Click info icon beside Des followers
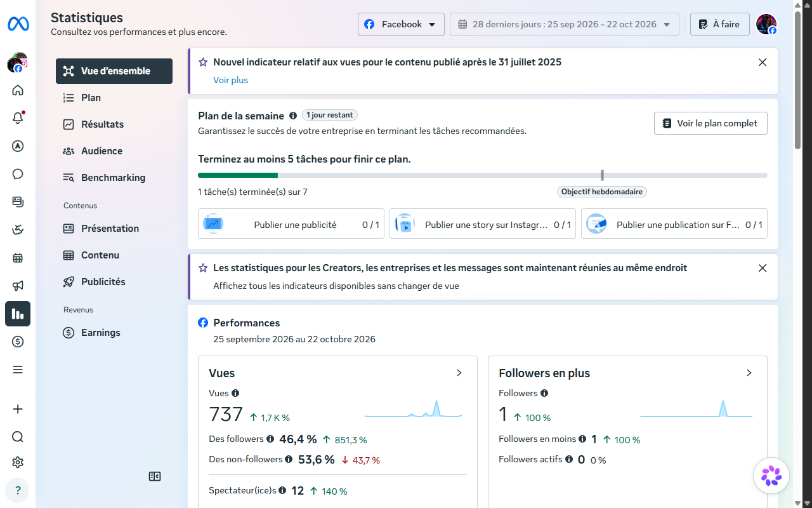This screenshot has width=812, height=508. point(270,439)
